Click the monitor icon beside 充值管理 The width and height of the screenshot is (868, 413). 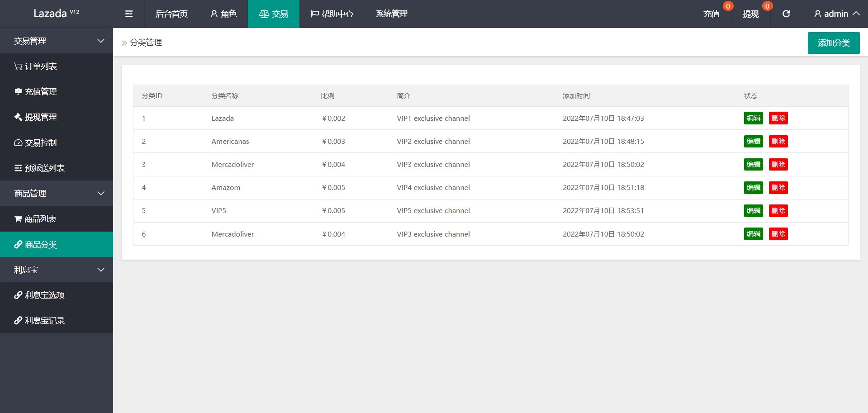18,91
